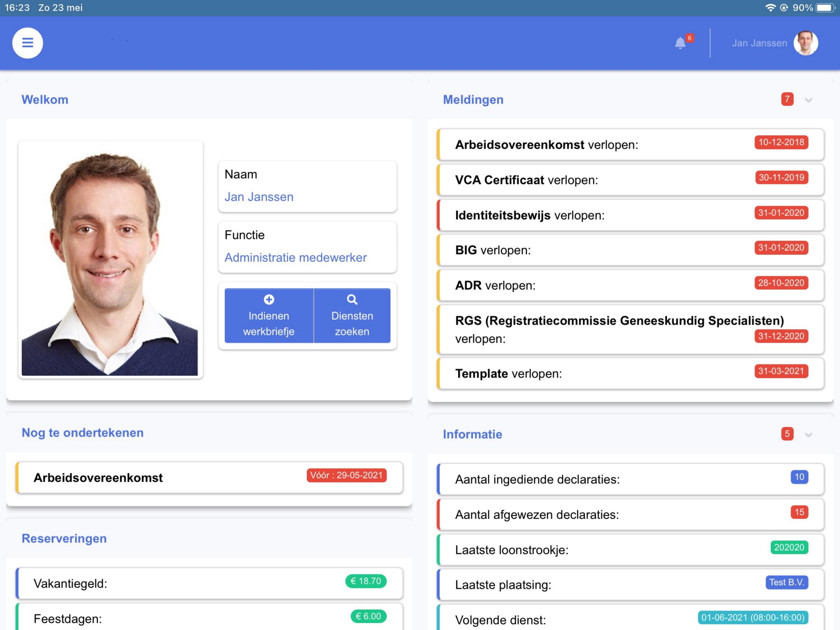Click the Welkom panel heading
This screenshot has width=840, height=630.
tap(45, 100)
